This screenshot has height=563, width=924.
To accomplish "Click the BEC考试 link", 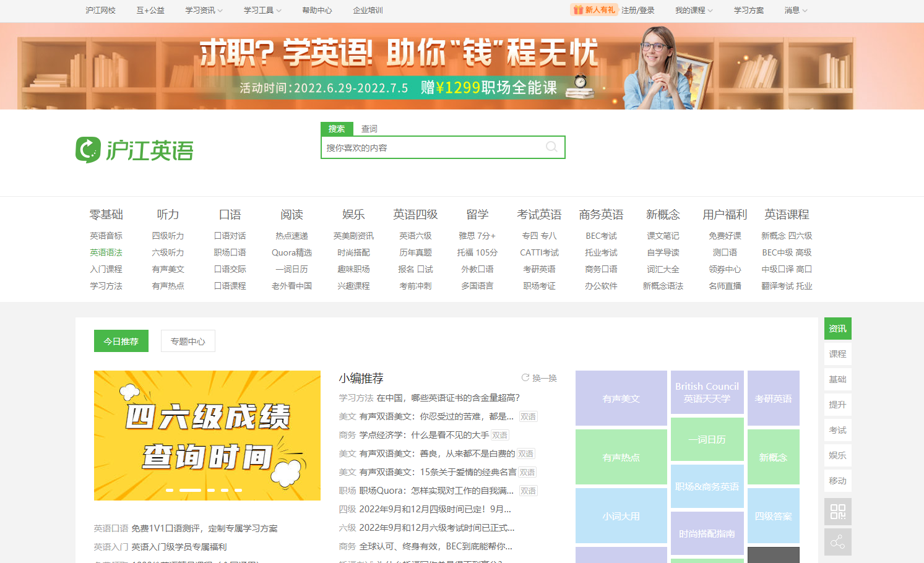I will 602,236.
